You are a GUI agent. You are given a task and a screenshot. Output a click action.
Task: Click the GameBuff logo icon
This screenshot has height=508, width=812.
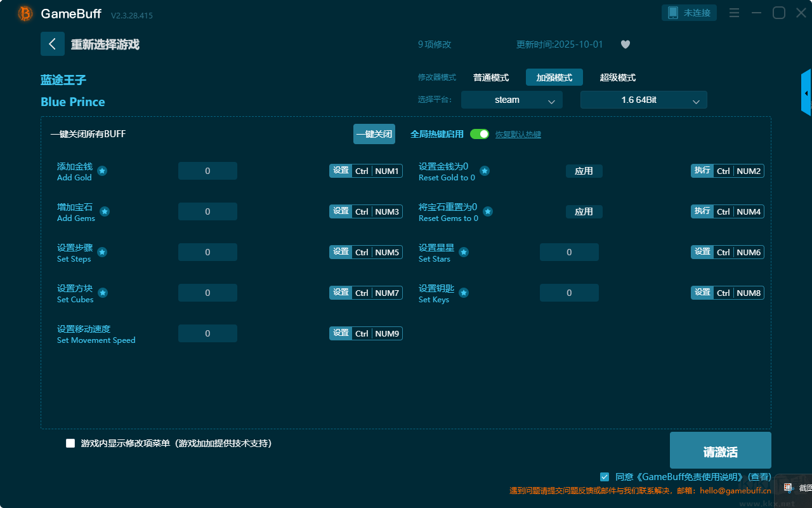pos(25,13)
